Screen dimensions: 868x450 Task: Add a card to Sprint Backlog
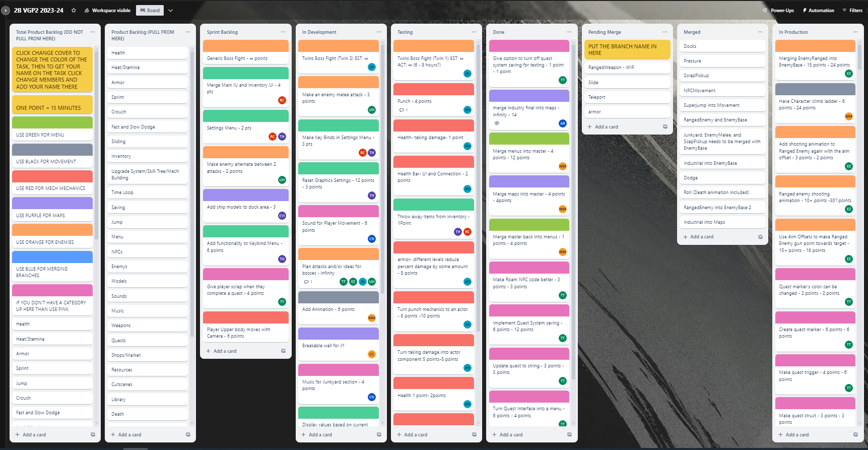click(225, 351)
